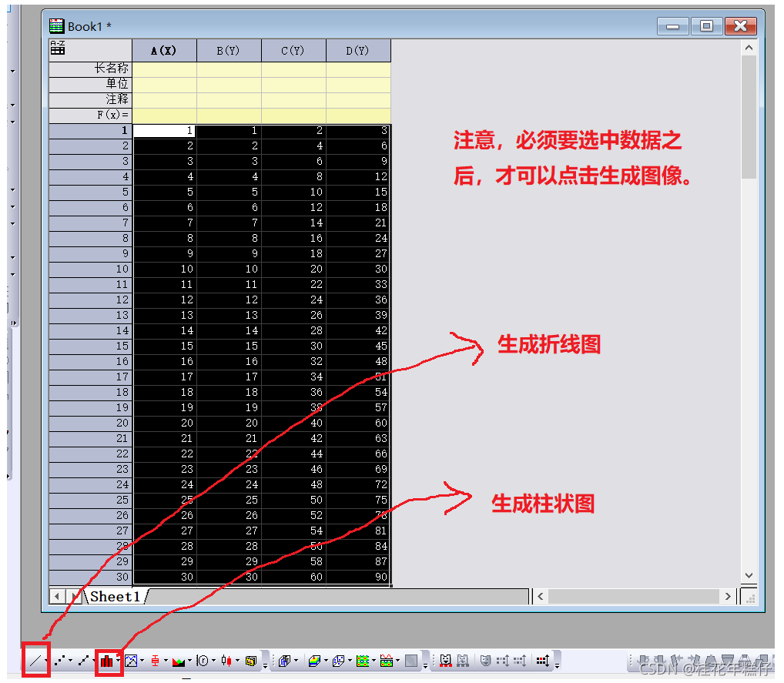This screenshot has height=683, width=784.
Task: Select the F(x)= row label
Action: tap(91, 116)
